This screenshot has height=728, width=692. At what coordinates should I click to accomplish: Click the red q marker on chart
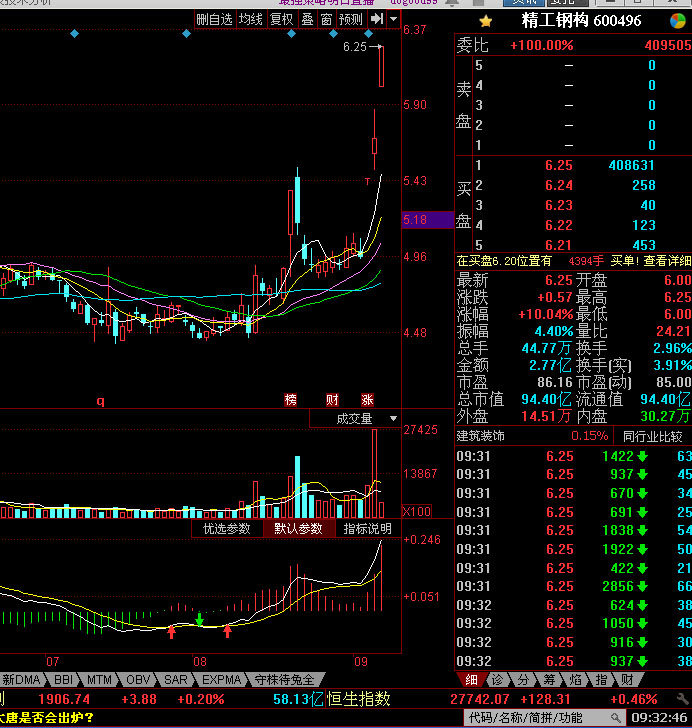coord(100,401)
